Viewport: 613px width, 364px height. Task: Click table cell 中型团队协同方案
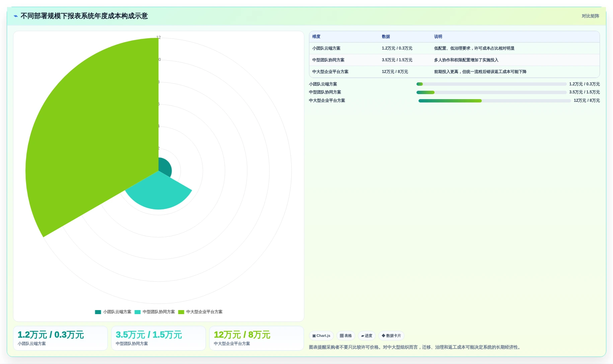[x=328, y=60]
